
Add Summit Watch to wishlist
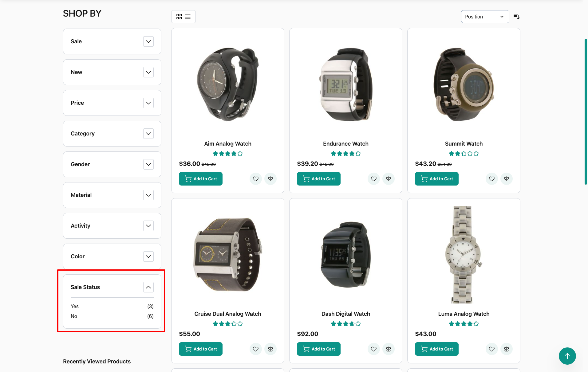pos(491,179)
